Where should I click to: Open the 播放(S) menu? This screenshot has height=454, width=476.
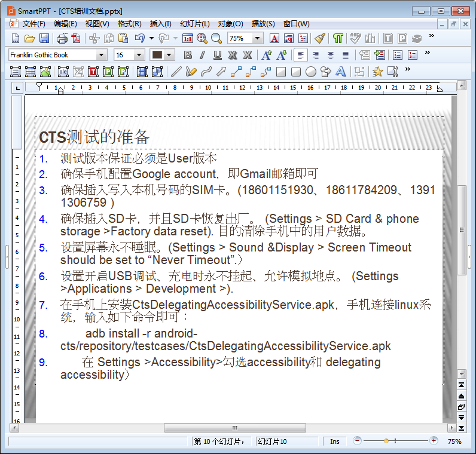[x=263, y=24]
